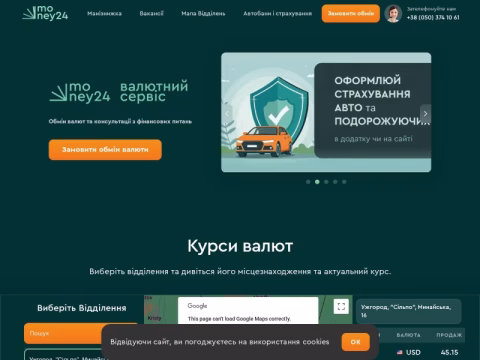Show the previous carousel slide
Viewport: 480px width, 360px height.
227,114
